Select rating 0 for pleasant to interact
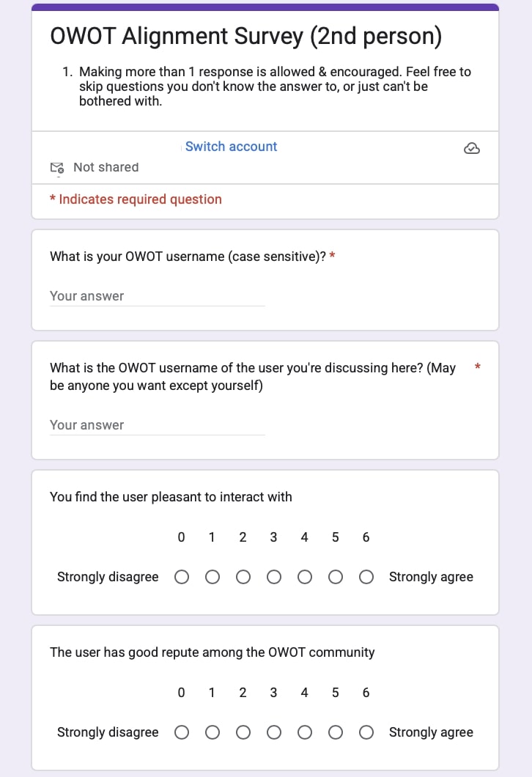Image resolution: width=532 pixels, height=777 pixels. [182, 578]
